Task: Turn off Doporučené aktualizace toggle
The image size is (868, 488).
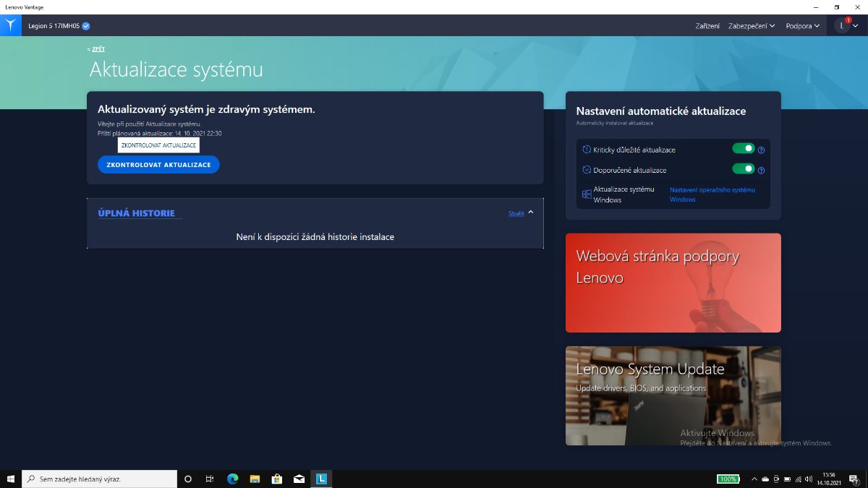Action: 743,169
